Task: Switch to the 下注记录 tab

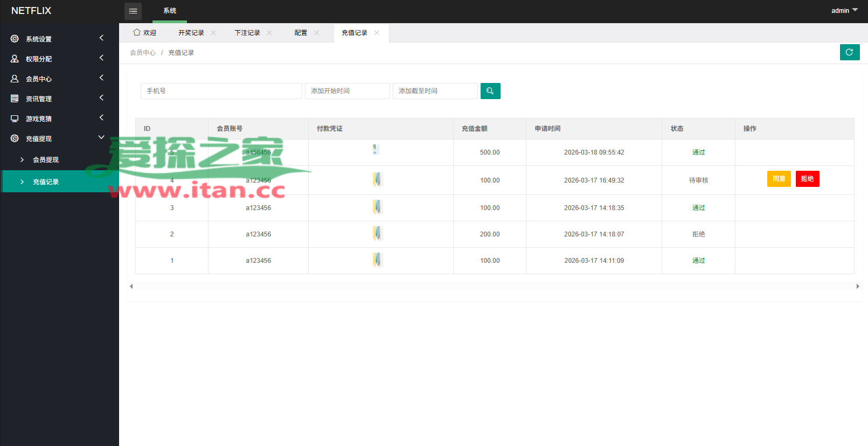Action: click(247, 33)
